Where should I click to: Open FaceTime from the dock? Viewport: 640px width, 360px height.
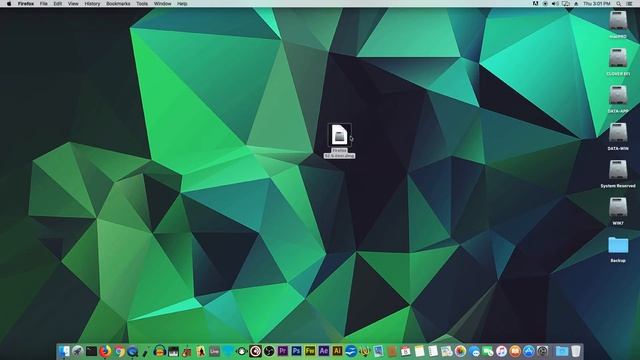pos(488,351)
